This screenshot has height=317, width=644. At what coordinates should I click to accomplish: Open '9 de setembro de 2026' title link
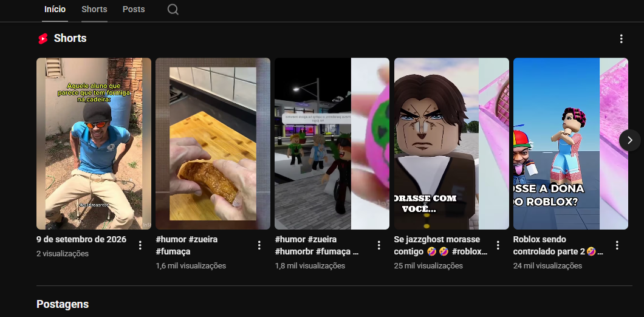(81, 239)
